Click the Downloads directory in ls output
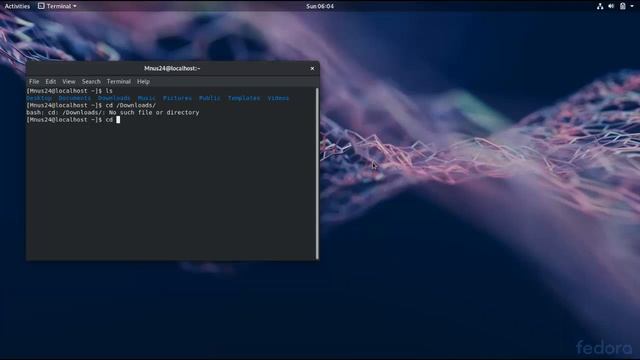The width and height of the screenshot is (640, 360). [114, 98]
